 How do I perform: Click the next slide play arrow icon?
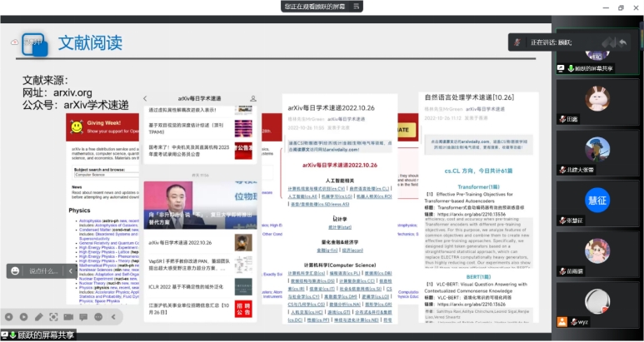click(x=24, y=317)
